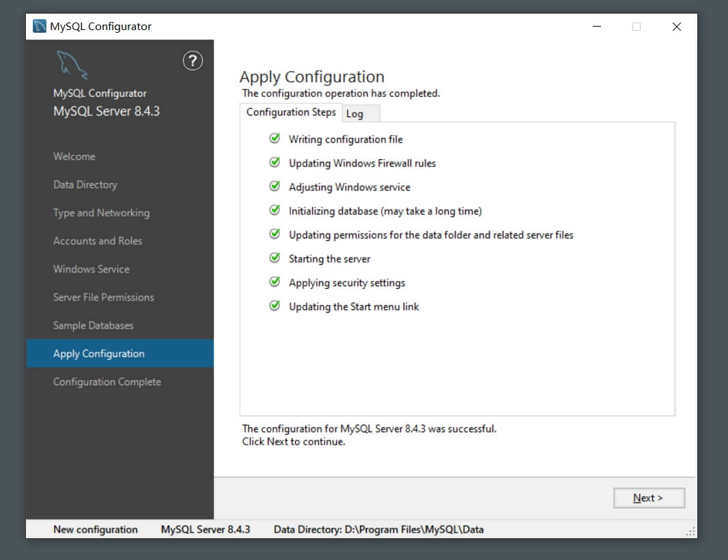Click 'MySQL Server 8.4.3' in status bar

point(205,529)
